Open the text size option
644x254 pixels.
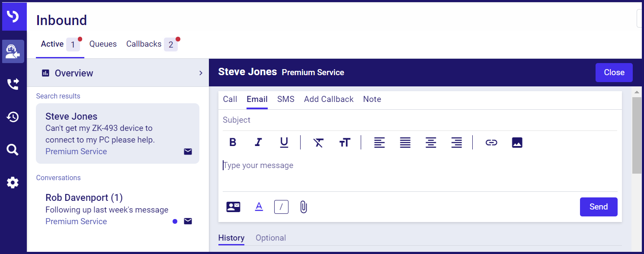coord(345,143)
